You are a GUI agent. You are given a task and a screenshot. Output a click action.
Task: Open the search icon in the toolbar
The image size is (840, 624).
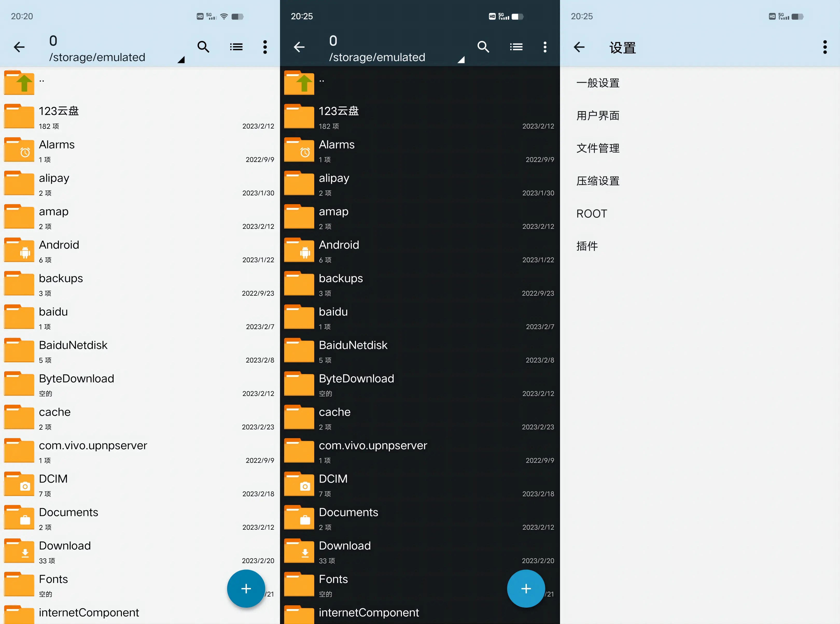tap(204, 47)
